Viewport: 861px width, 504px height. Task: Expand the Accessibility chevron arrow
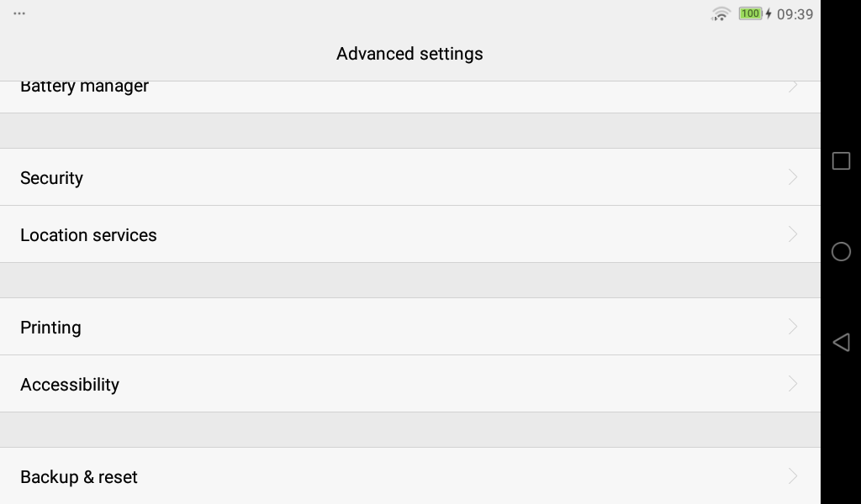point(793,384)
